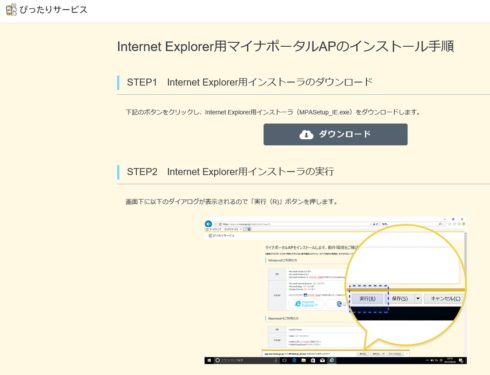Click the ぴったりサービス logo in the header
The image size is (490, 375).
click(x=47, y=10)
